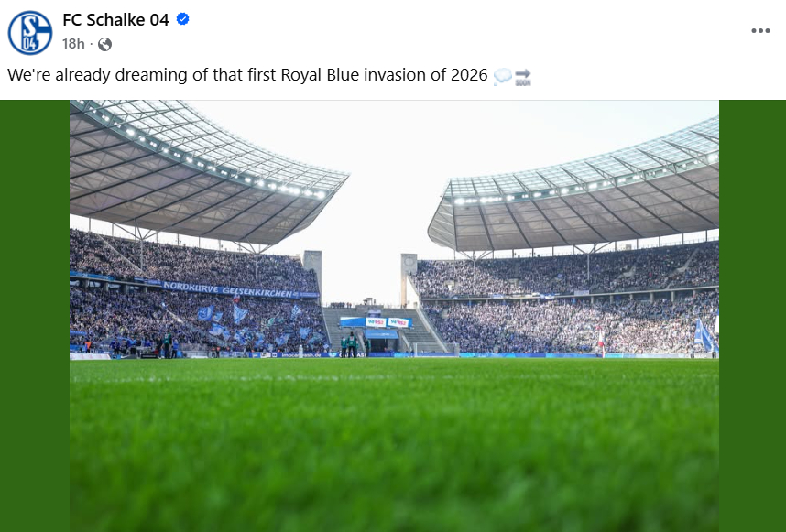
Task: Open the post via the 18h timestamp
Action: (73, 43)
